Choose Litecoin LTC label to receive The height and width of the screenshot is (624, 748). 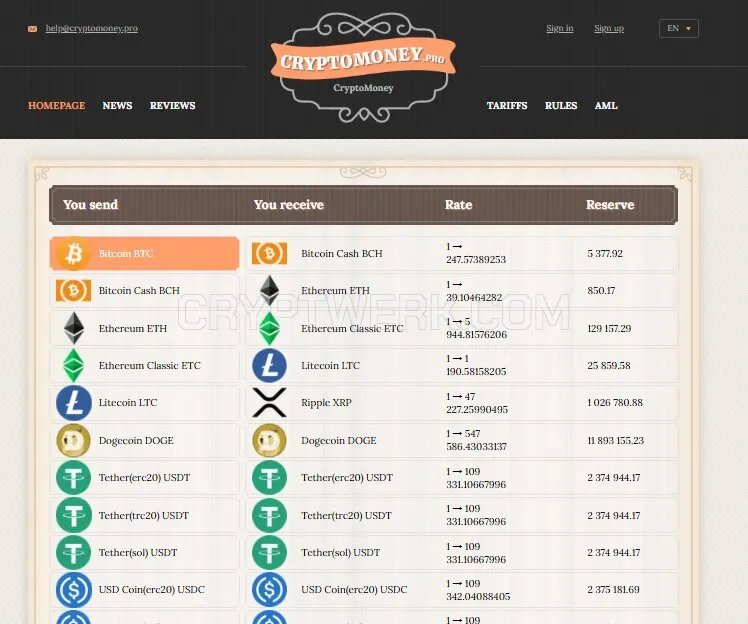pos(331,365)
